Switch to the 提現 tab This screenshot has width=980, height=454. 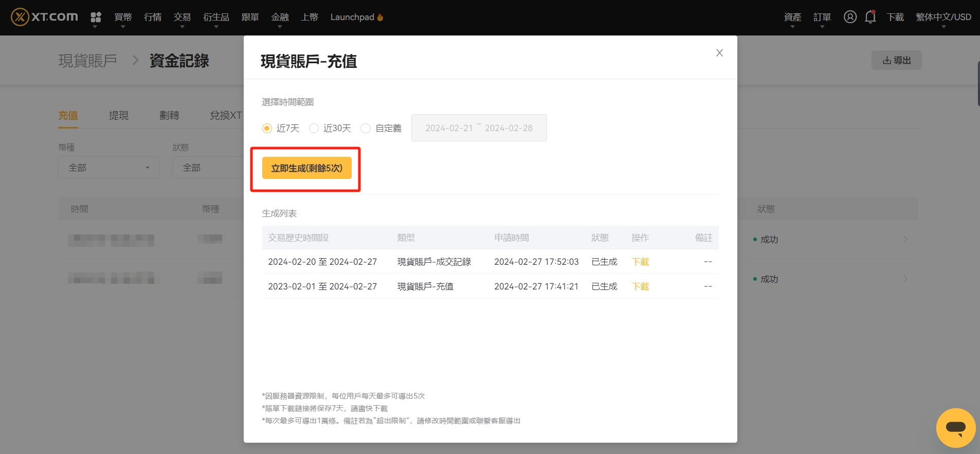tap(119, 116)
